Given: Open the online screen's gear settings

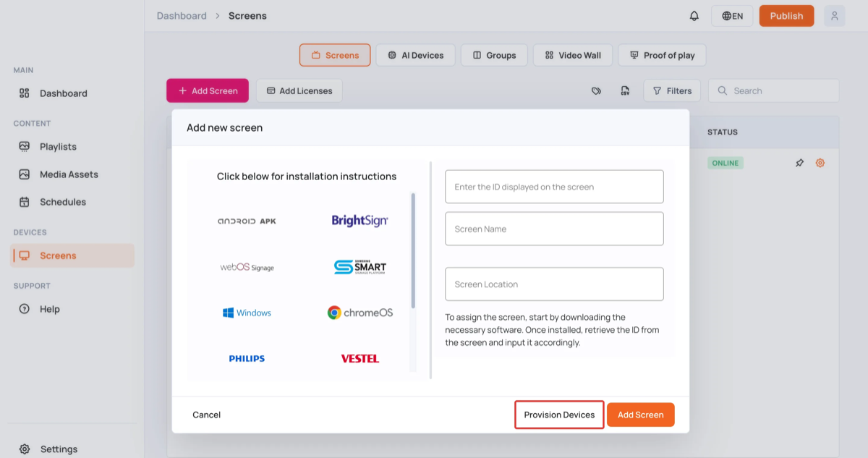Looking at the screenshot, I should tap(820, 163).
